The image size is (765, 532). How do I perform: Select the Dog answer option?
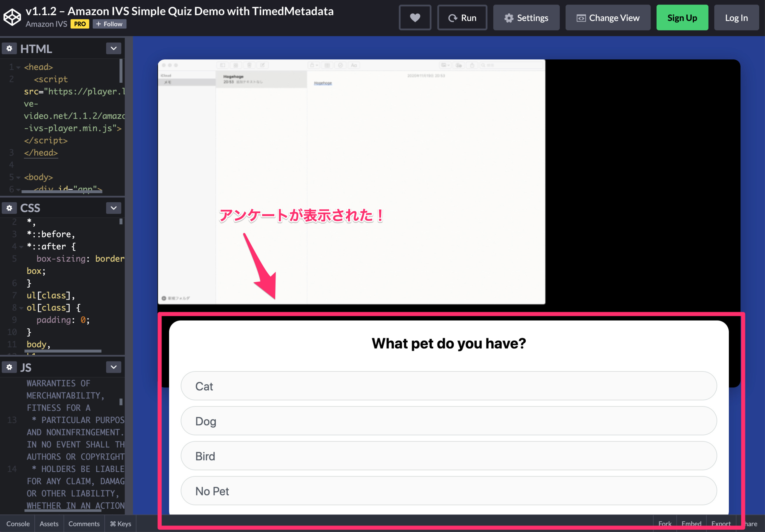(x=449, y=421)
